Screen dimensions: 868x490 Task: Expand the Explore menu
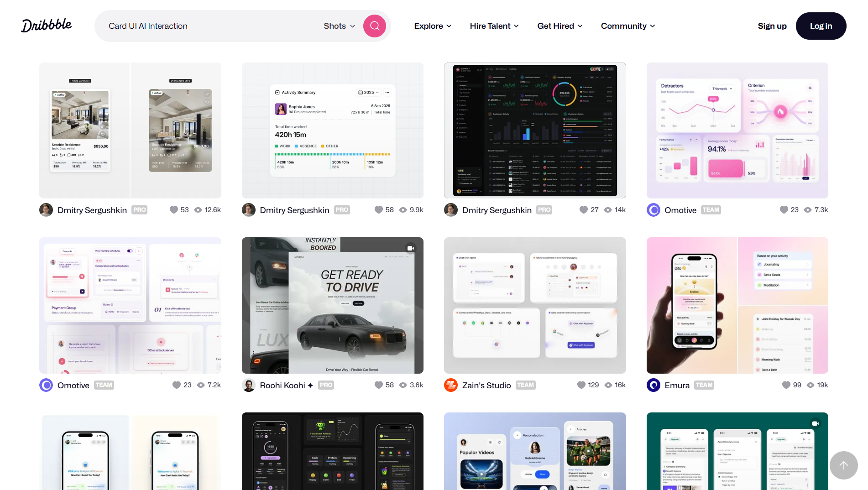point(433,26)
